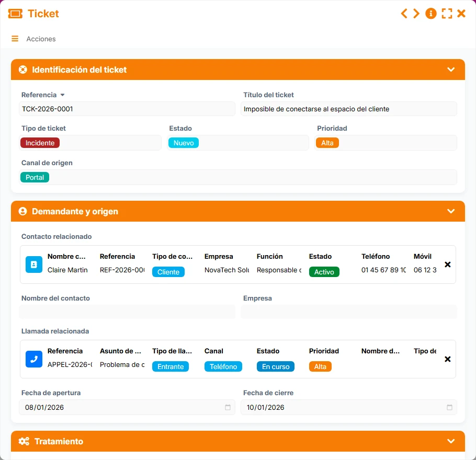Screen dimensions: 476x460
Task: Click into Nombre del contacto field
Action: point(127,312)
